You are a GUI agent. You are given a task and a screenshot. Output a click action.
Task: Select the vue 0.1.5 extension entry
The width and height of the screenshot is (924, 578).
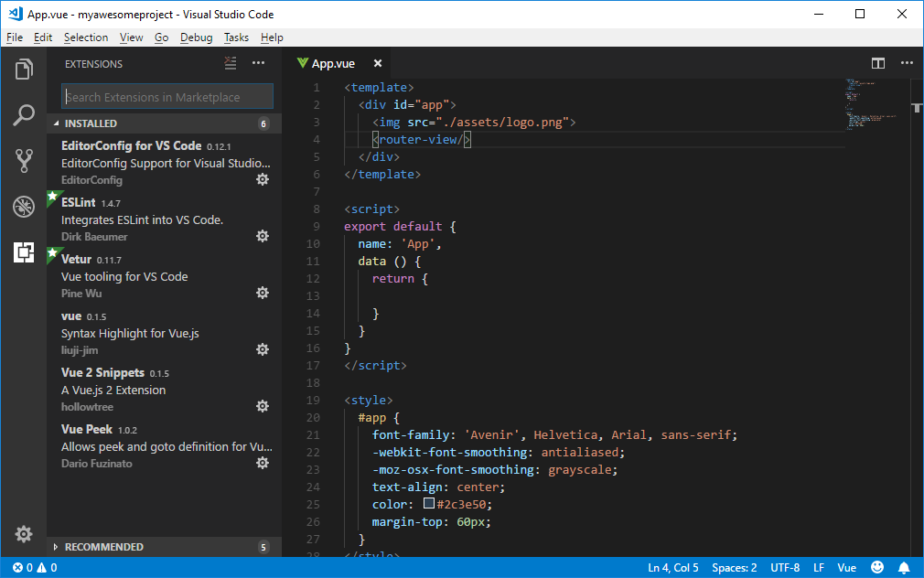point(165,333)
